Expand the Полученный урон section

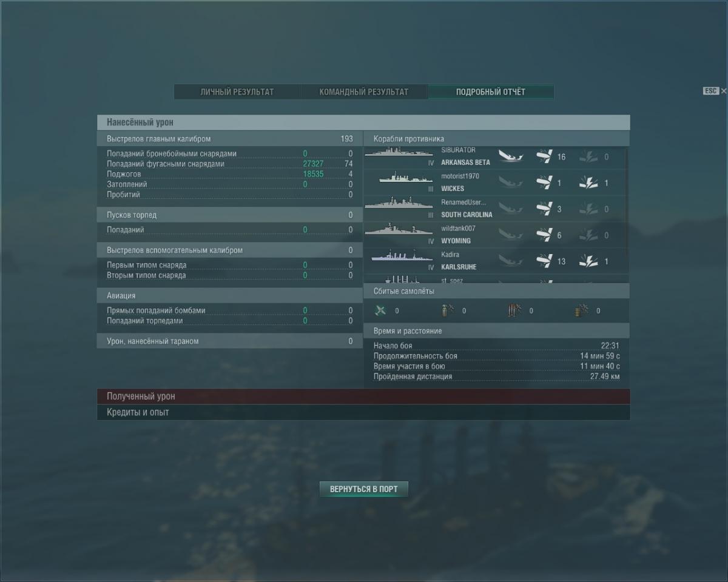[363, 396]
